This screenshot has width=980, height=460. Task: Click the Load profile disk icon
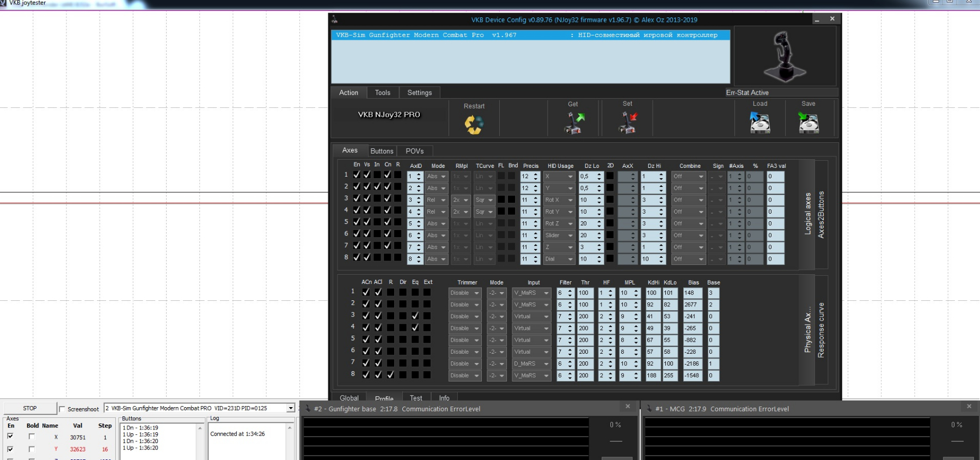759,123
